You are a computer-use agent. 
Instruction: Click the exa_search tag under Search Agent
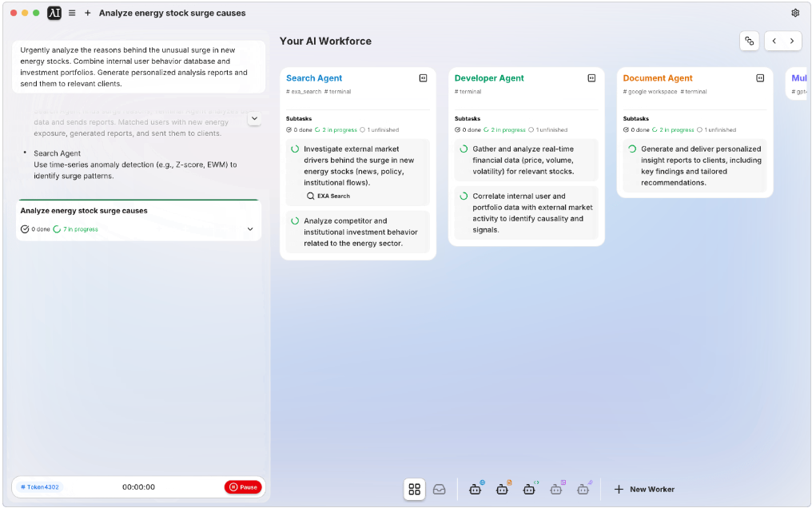(304, 92)
